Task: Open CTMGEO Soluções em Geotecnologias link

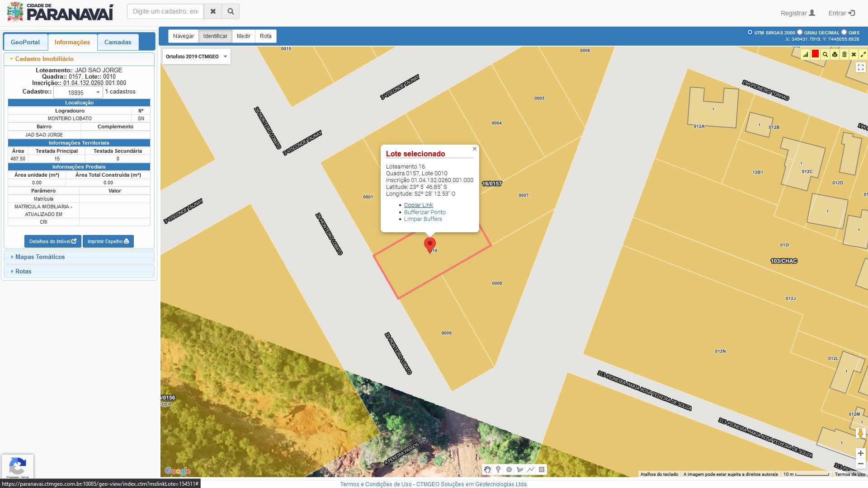Action: 472,484
